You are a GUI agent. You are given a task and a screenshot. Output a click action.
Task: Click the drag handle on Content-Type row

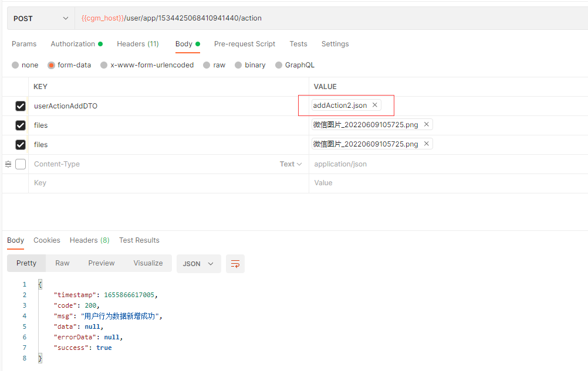(x=8, y=164)
